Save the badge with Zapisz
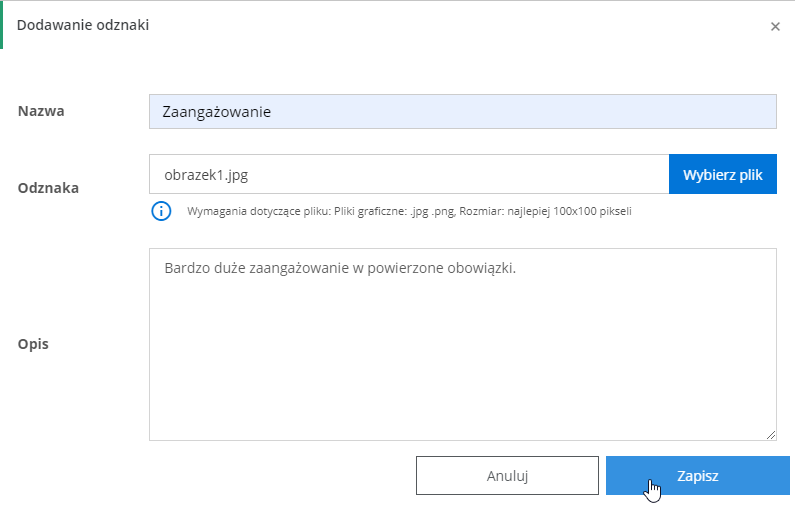 click(698, 476)
